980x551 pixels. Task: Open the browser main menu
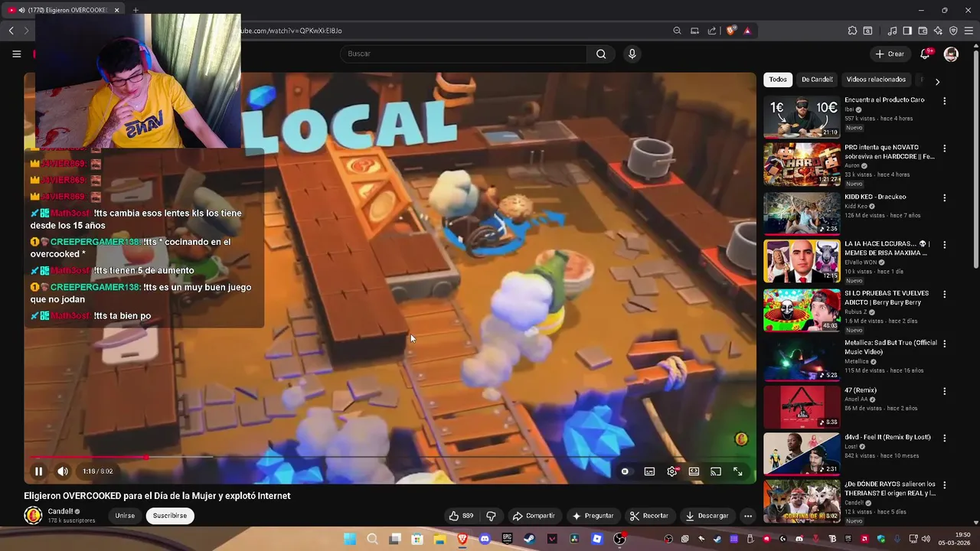pos(969,31)
